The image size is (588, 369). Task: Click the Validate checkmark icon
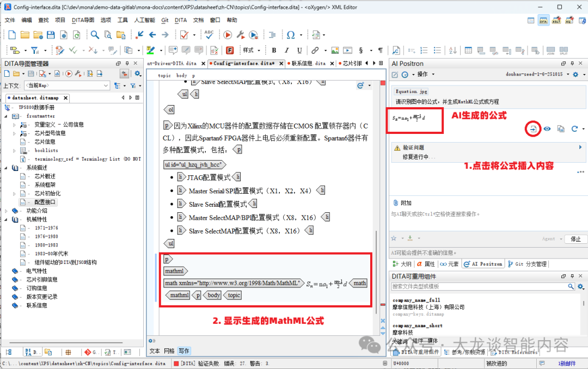[x=184, y=35]
